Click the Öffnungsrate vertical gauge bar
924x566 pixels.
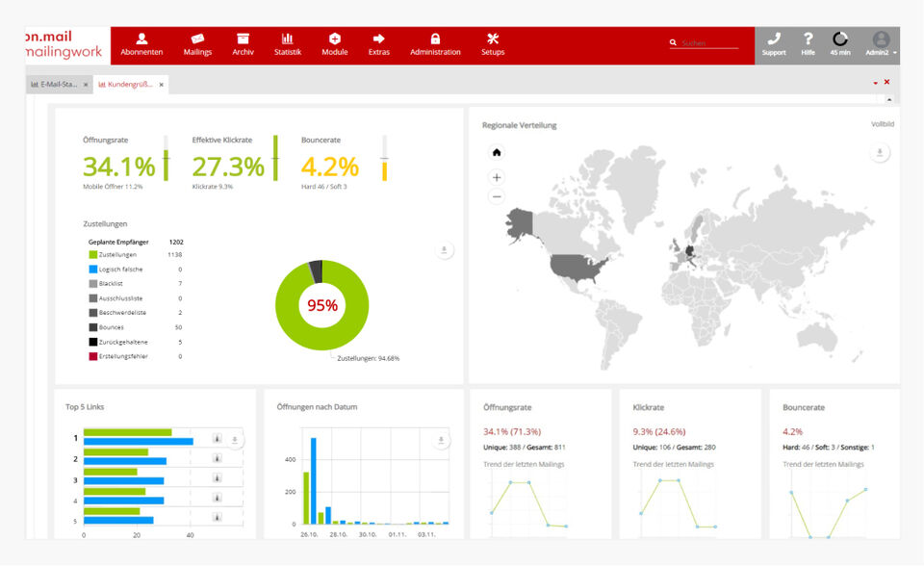pyautogui.click(x=166, y=159)
